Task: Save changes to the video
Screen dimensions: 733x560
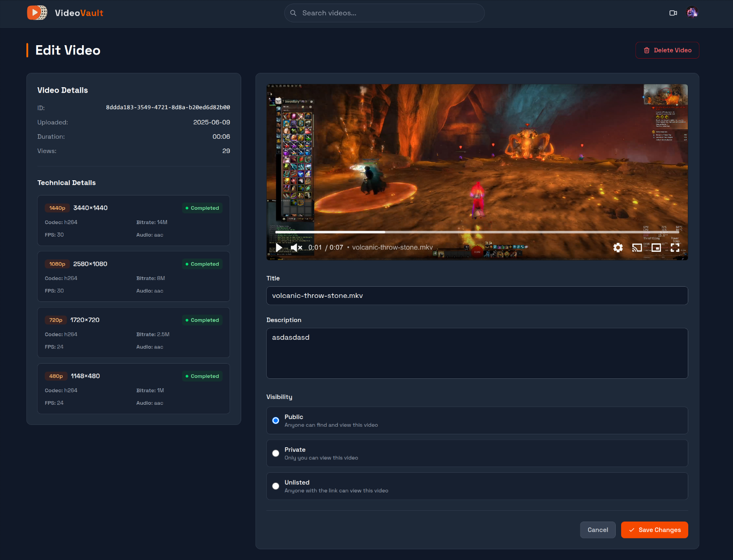Action: tap(654, 530)
